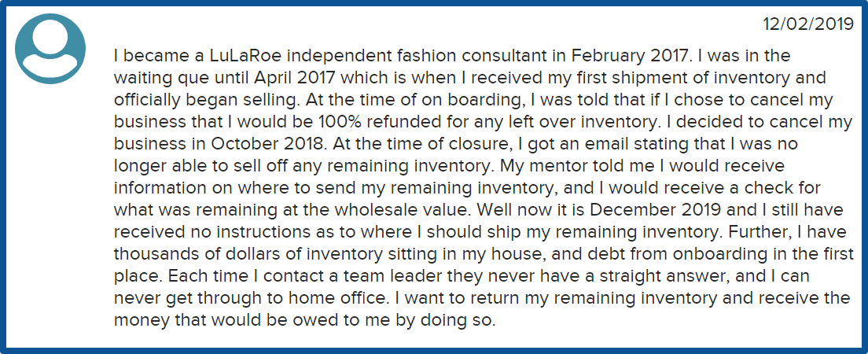Click the reviewer's default avatar icon
Screen dimensions: 868x354
tap(50, 49)
